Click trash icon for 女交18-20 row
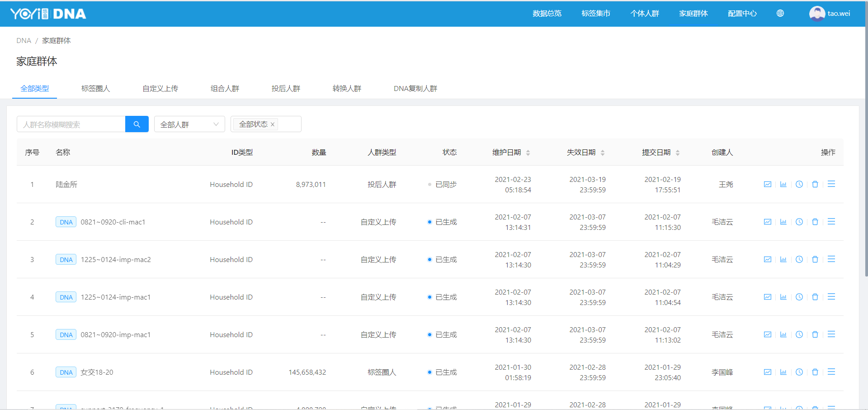Screen dimensions: 868x410 pos(815,372)
